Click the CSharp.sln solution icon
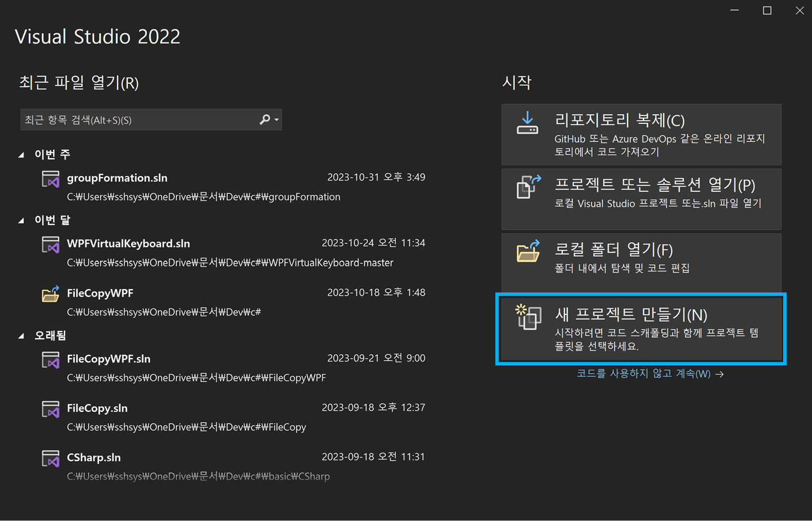Viewport: 812px width, 521px height. 51,459
